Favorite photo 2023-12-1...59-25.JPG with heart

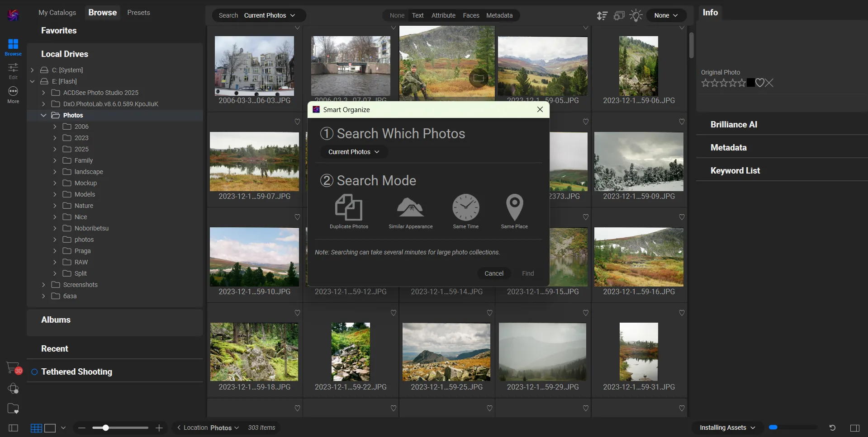[x=489, y=313]
